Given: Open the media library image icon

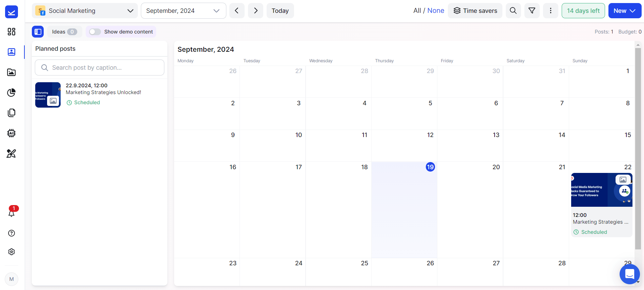Looking at the screenshot, I should coord(12,72).
